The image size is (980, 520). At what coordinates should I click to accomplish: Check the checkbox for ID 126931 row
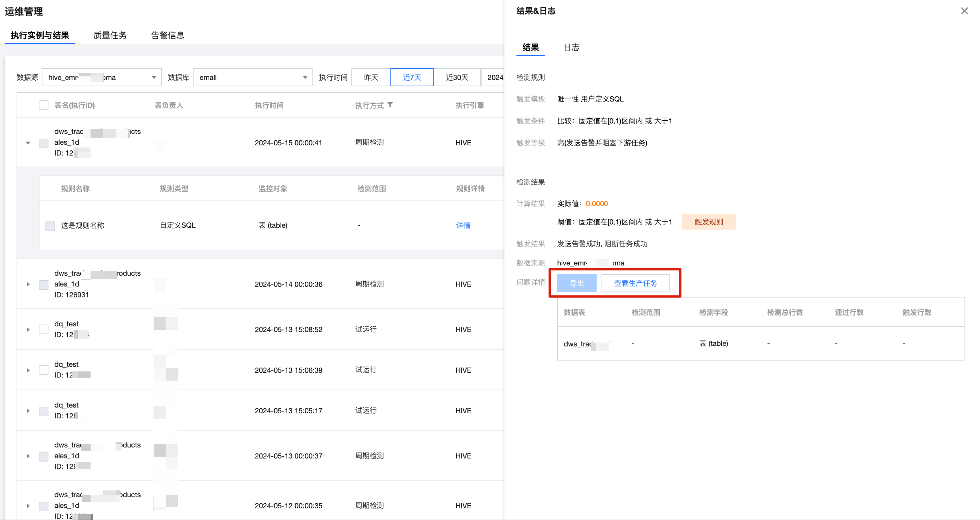click(43, 285)
